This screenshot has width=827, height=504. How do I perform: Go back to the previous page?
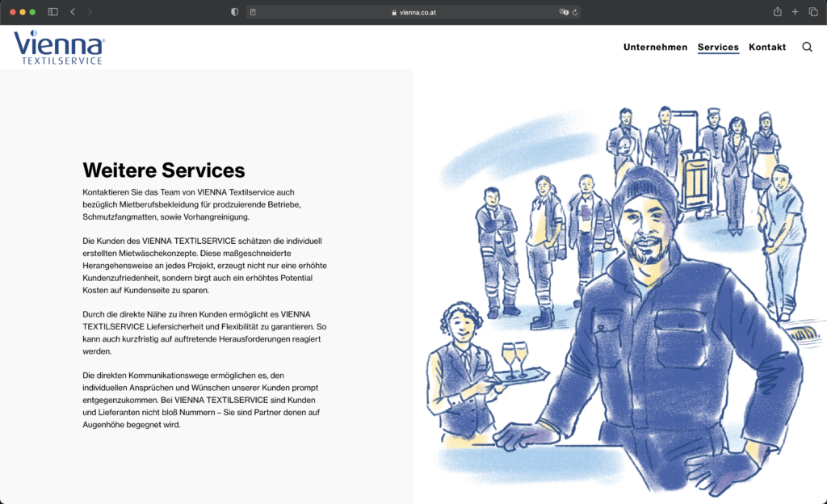click(73, 12)
